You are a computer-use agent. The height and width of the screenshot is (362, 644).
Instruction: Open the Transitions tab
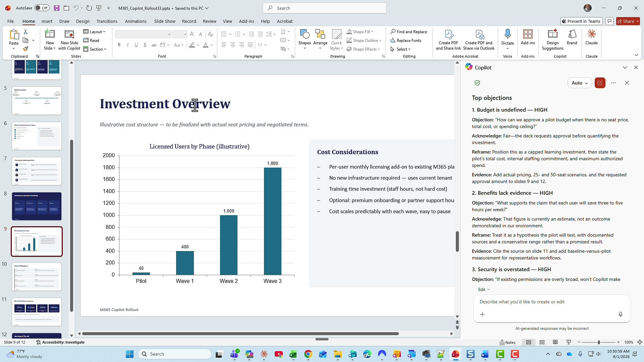click(x=107, y=21)
